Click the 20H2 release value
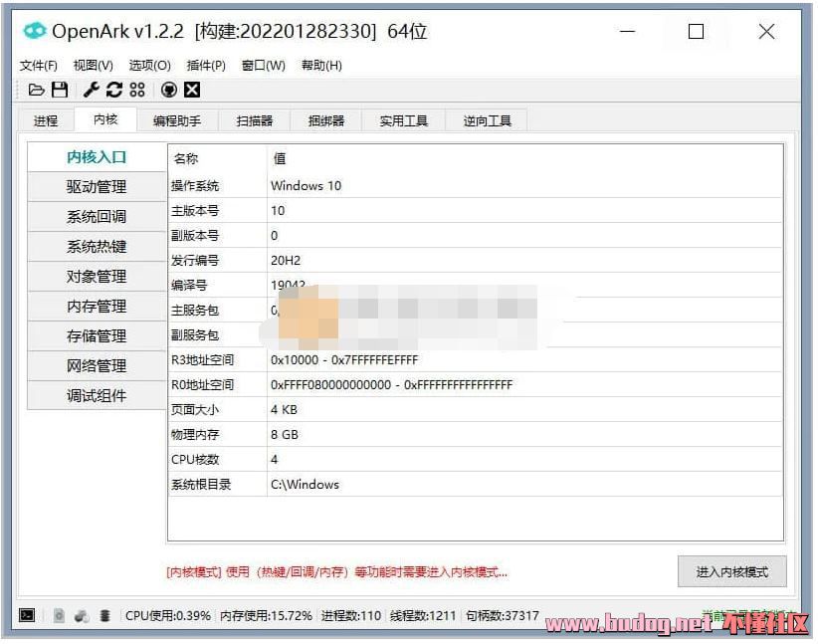Screen dimensions: 818x644 286,261
